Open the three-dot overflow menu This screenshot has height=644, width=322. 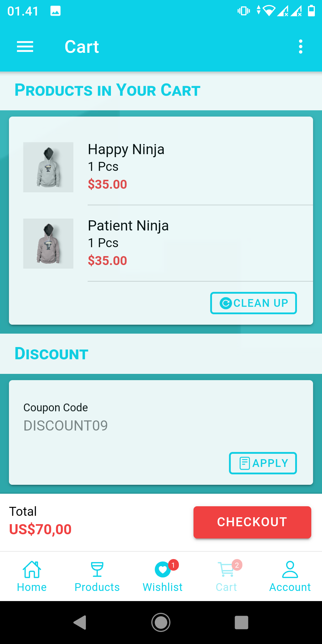pos(301,47)
